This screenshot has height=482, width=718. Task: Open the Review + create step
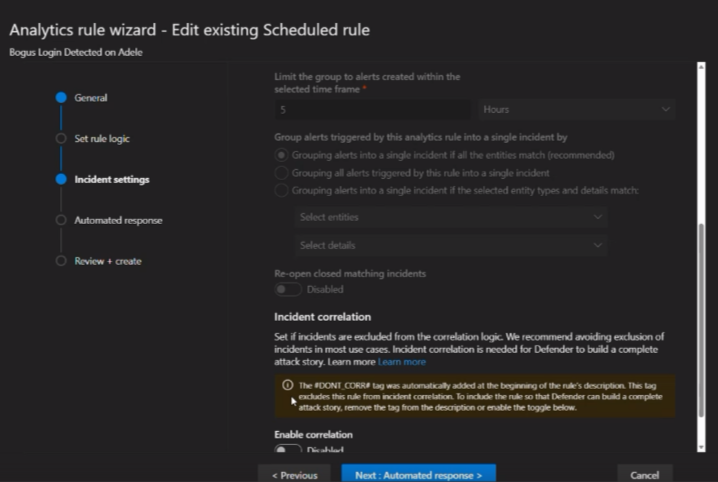pos(108,261)
